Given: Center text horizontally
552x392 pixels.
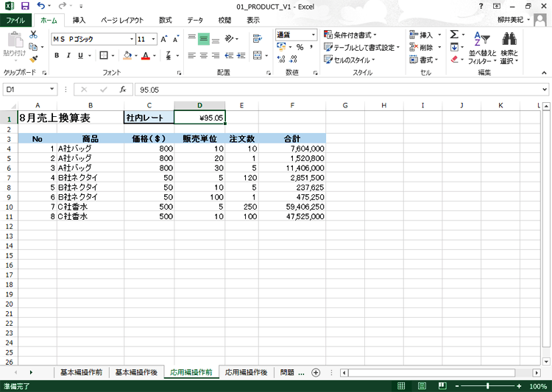Looking at the screenshot, I should 203,55.
